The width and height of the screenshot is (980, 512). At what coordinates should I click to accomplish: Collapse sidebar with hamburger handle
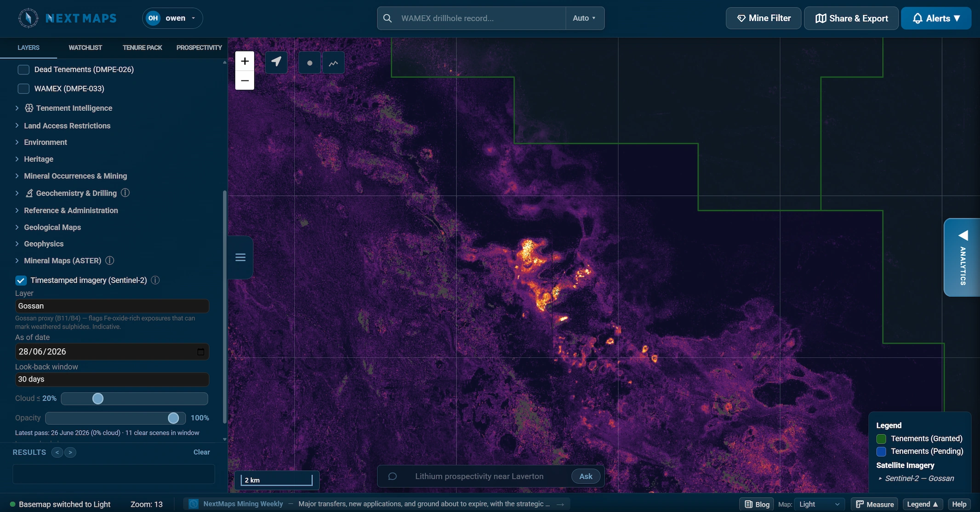(x=240, y=257)
